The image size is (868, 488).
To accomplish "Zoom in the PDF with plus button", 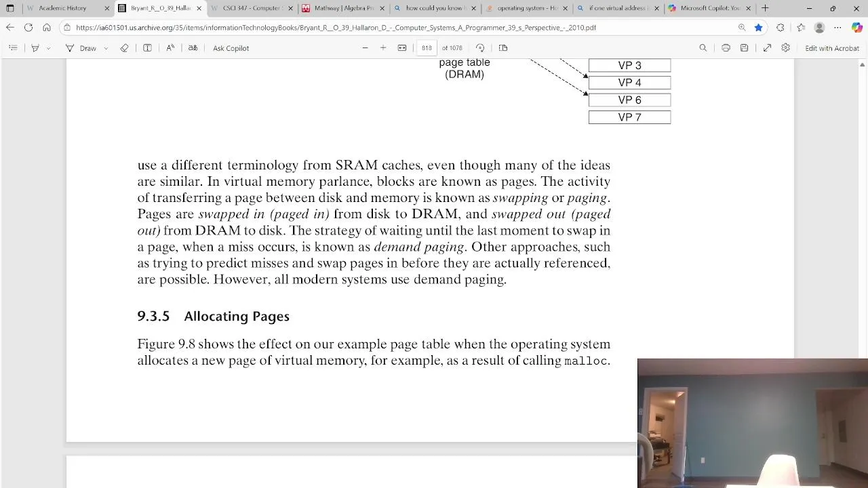I will (x=383, y=48).
